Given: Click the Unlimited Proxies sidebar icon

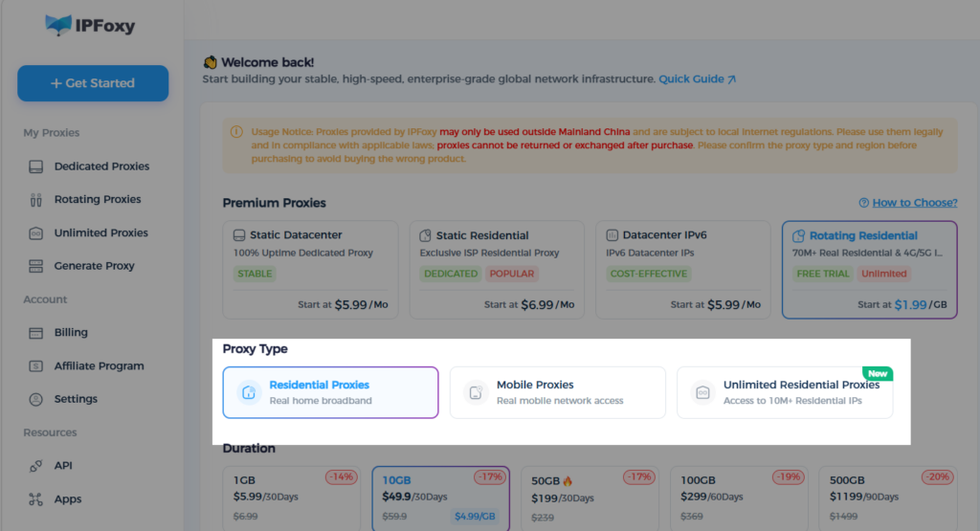Looking at the screenshot, I should [36, 233].
